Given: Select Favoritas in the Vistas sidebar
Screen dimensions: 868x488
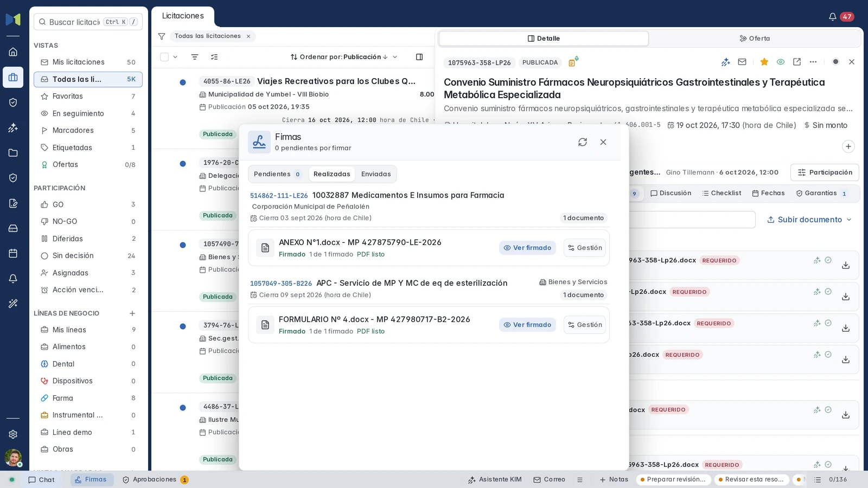Looking at the screenshot, I should (88, 97).
